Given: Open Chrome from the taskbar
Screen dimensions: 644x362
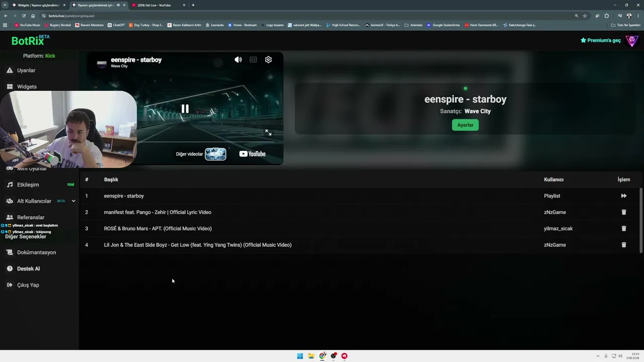Looking at the screenshot, I should (322, 356).
